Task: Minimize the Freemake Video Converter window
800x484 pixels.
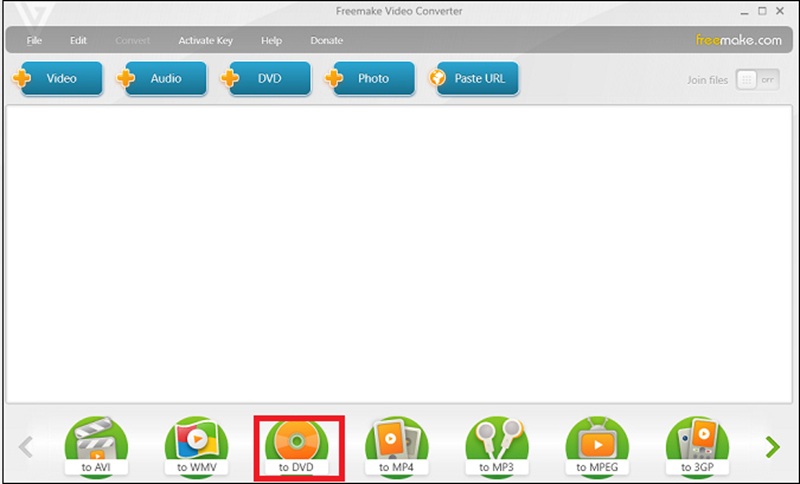Action: coord(744,11)
